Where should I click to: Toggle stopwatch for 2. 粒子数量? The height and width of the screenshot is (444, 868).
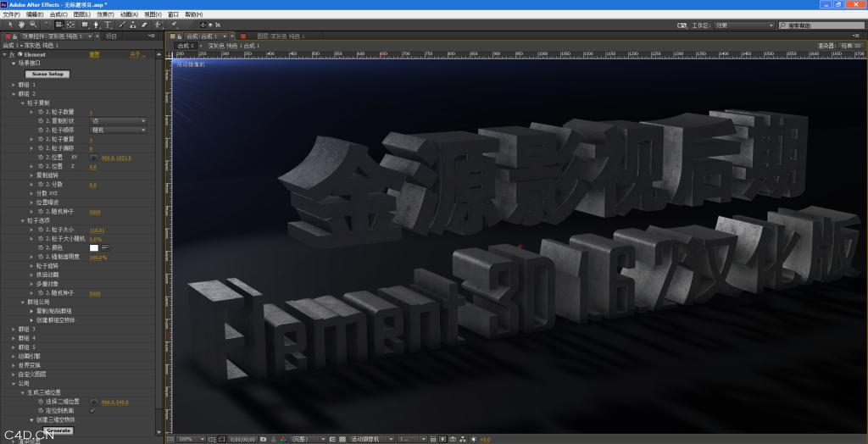point(41,112)
